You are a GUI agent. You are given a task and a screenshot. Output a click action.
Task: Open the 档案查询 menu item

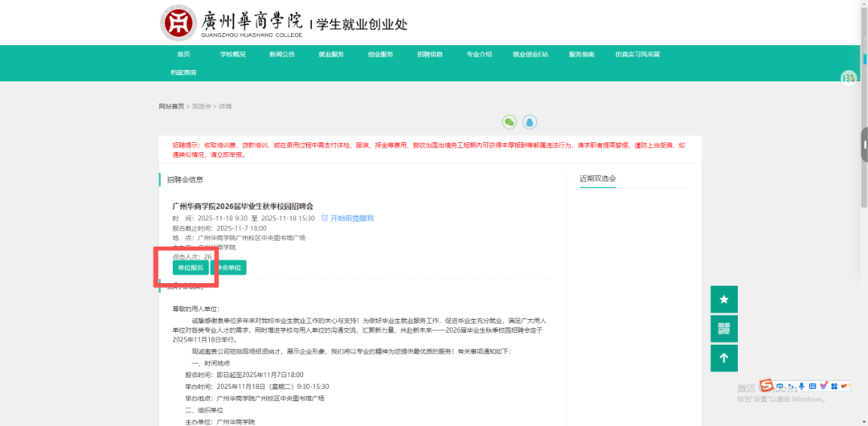click(183, 72)
